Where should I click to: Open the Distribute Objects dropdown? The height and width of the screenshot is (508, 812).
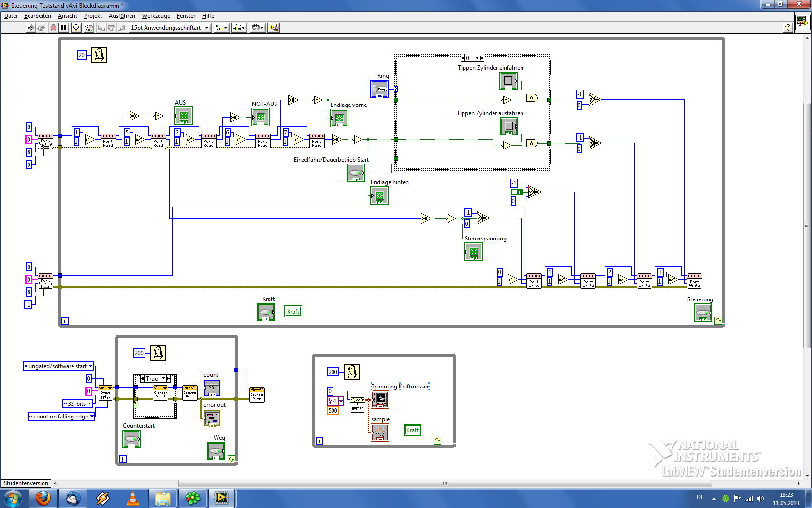239,28
